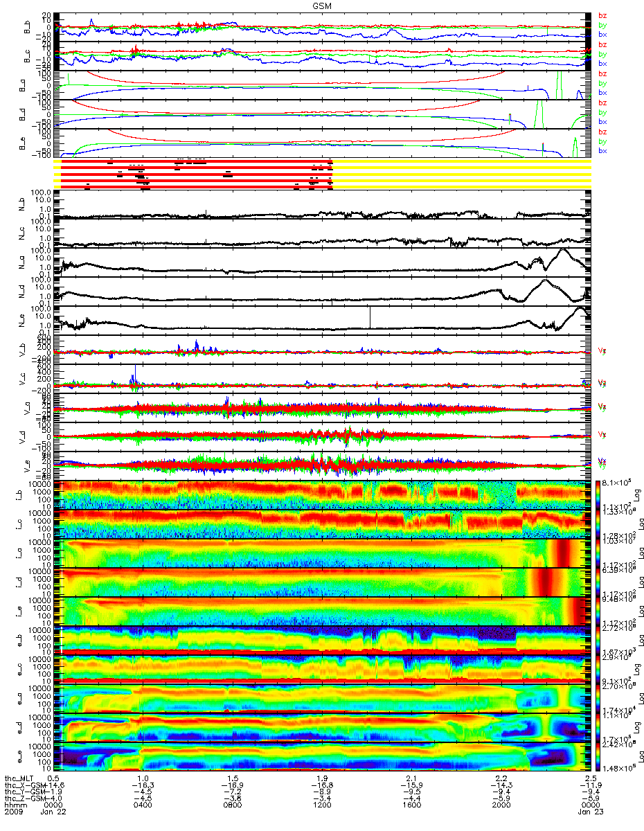Click the thc_X-GSM row label

click(x=24, y=785)
